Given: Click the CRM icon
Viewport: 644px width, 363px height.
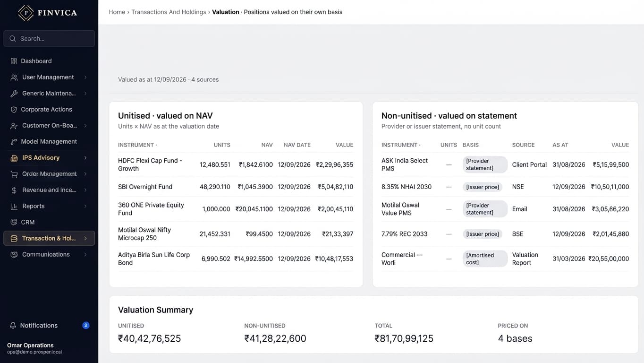Looking at the screenshot, I should (14, 222).
